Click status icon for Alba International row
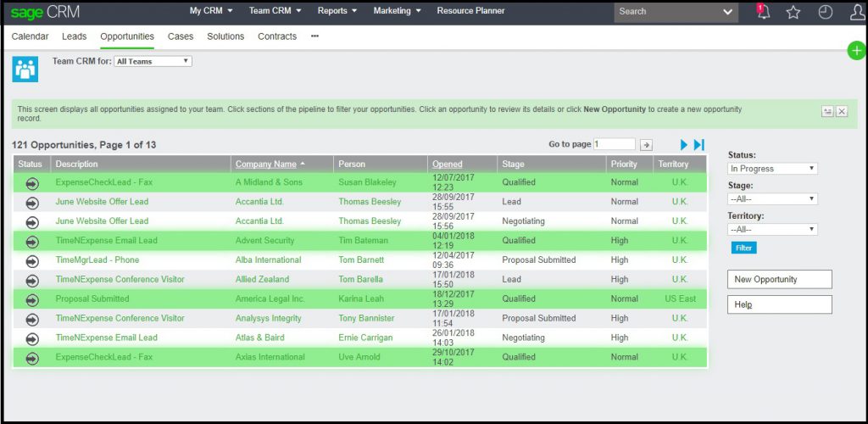Viewport: 868px width, 424px height. (x=32, y=260)
